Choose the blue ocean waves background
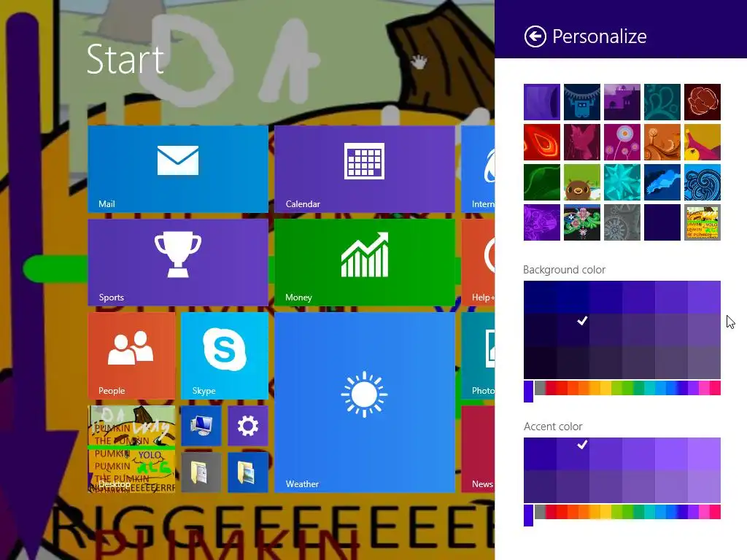Screen dimensions: 747x560 click(x=703, y=182)
